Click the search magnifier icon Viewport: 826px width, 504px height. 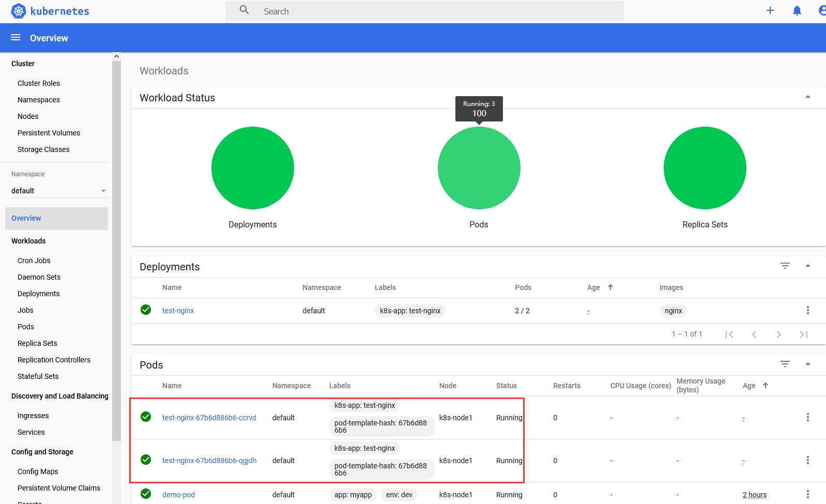pyautogui.click(x=244, y=10)
